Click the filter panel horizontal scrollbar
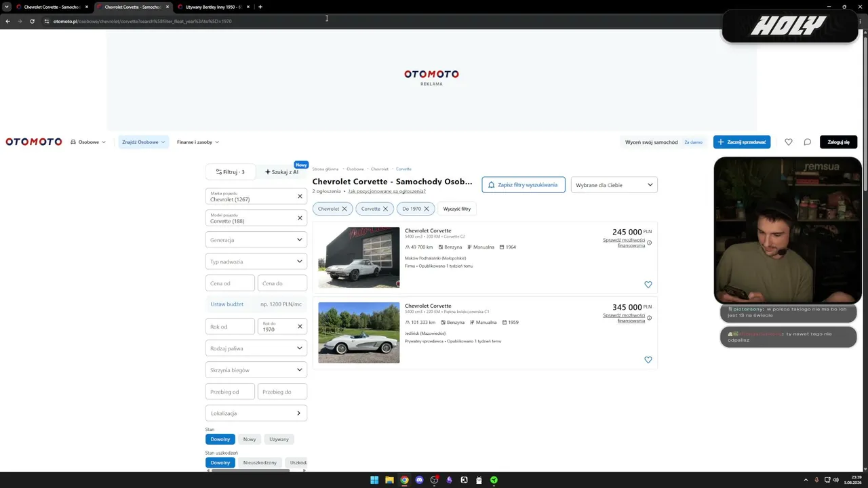This screenshot has width=868, height=488. point(251,470)
